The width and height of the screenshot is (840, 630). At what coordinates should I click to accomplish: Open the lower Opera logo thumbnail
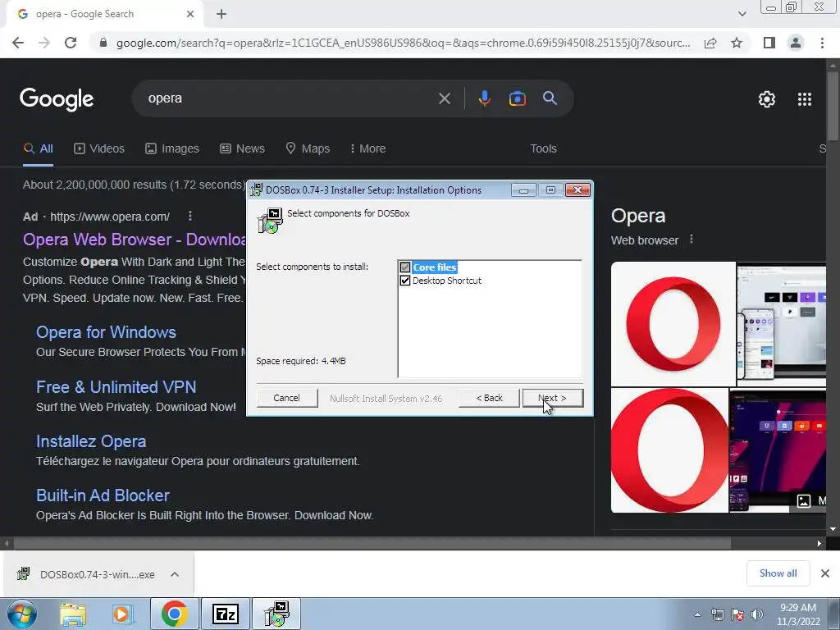pos(669,450)
